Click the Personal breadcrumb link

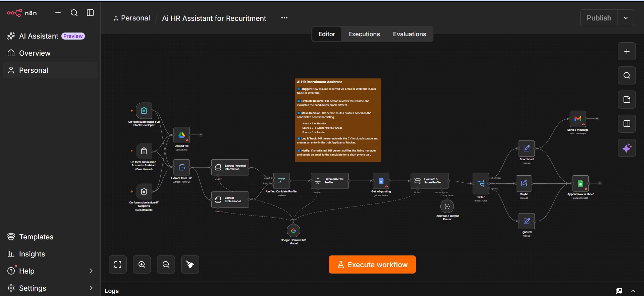coord(132,18)
